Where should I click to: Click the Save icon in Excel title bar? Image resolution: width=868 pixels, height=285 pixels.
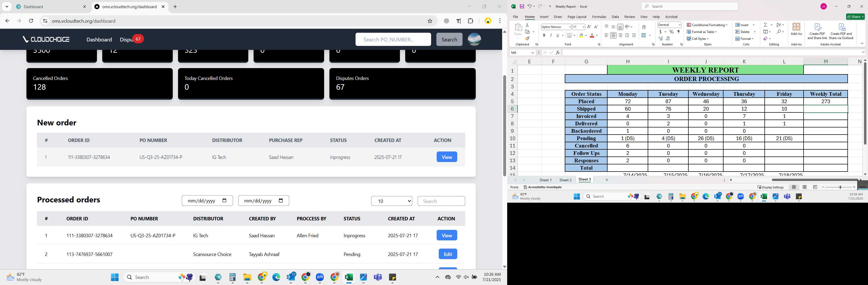coord(522,6)
